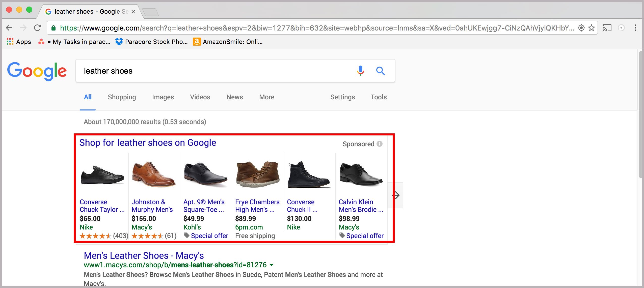Click the green macOS maximize button
The image size is (644, 288).
(29, 10)
